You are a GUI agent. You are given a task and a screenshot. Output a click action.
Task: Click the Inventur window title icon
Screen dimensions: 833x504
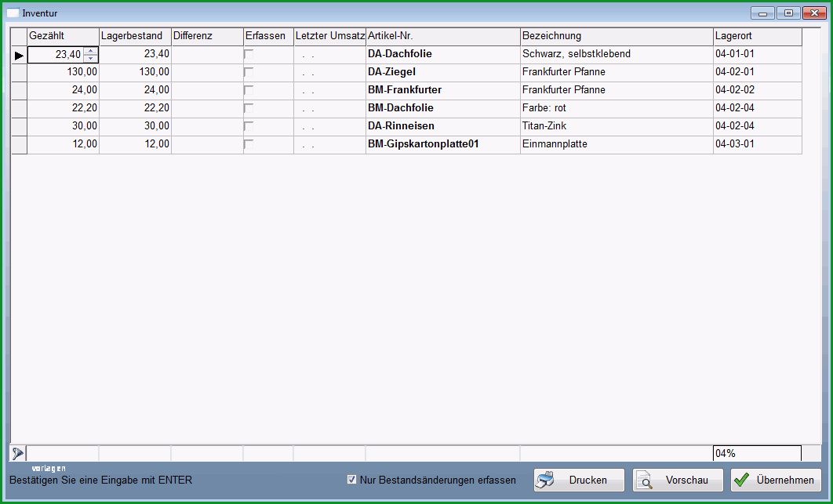click(x=13, y=13)
